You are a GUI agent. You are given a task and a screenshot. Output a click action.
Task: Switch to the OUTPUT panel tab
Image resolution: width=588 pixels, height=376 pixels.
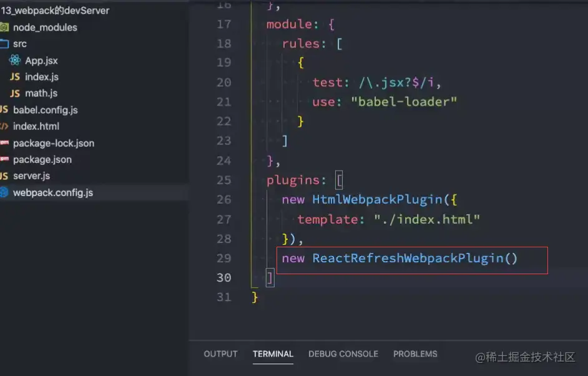click(x=221, y=354)
